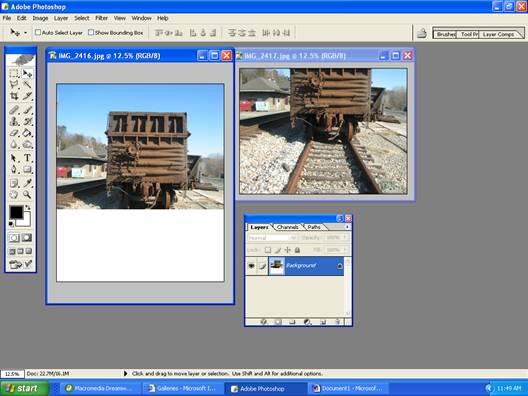Select the Magic Wand tool
Viewport: 528px width, 396px height.
coord(27,85)
